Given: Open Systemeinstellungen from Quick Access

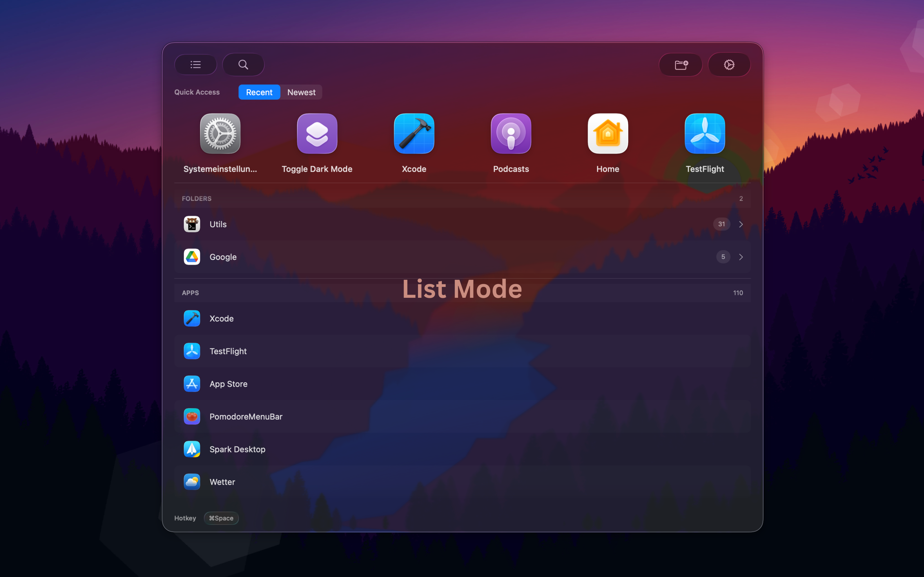Looking at the screenshot, I should click(x=220, y=143).
